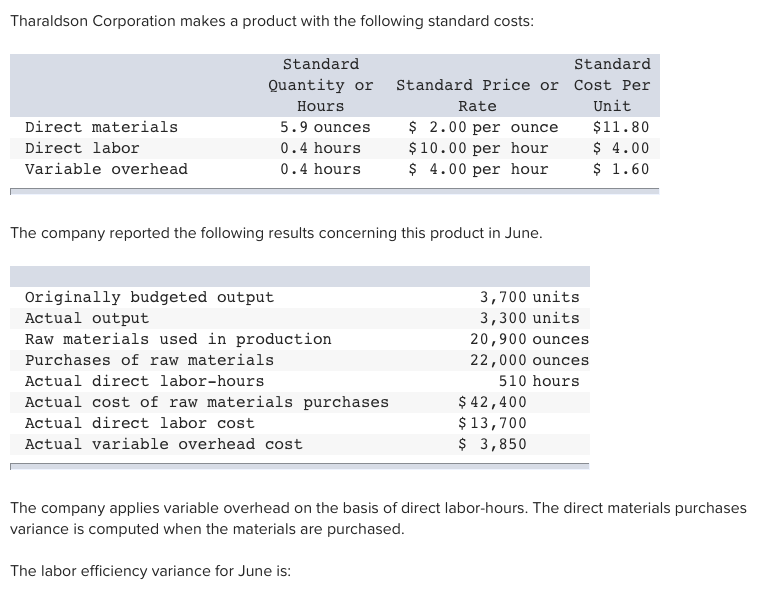Click the '3,300 units' value
The width and height of the screenshot is (760, 614).
(529, 318)
